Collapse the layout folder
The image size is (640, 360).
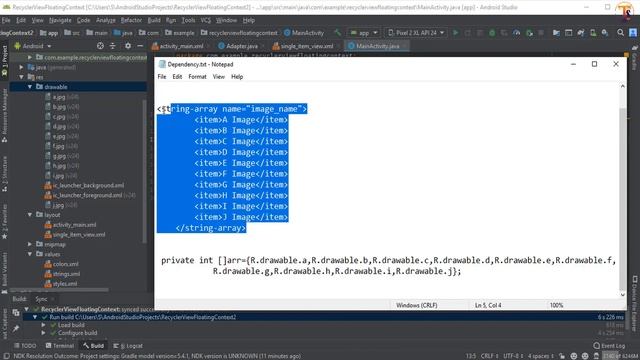30,215
